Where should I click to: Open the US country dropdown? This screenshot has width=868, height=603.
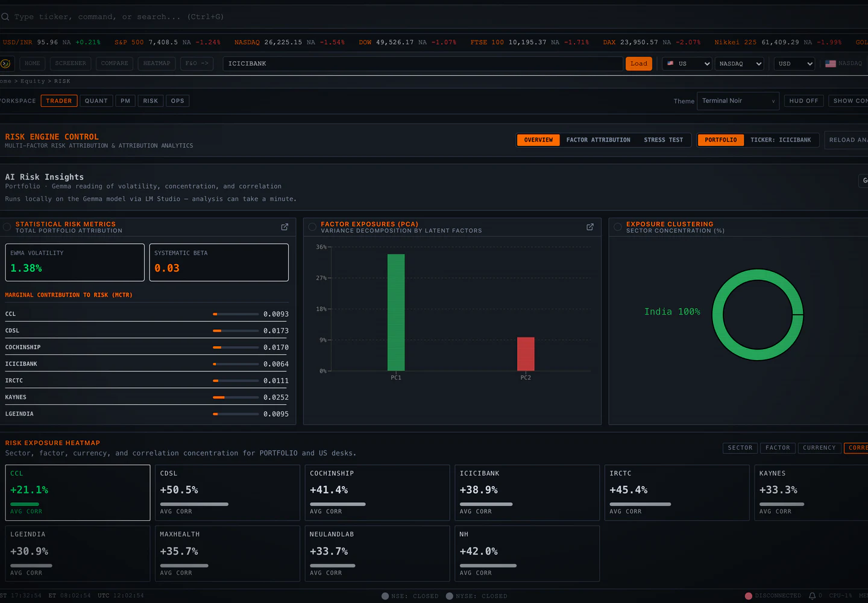click(x=687, y=63)
